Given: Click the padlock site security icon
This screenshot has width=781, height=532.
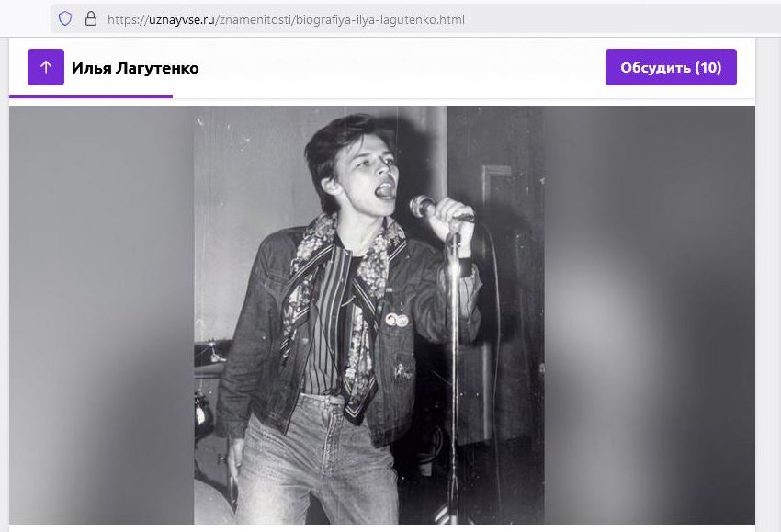Looking at the screenshot, I should coord(90,18).
